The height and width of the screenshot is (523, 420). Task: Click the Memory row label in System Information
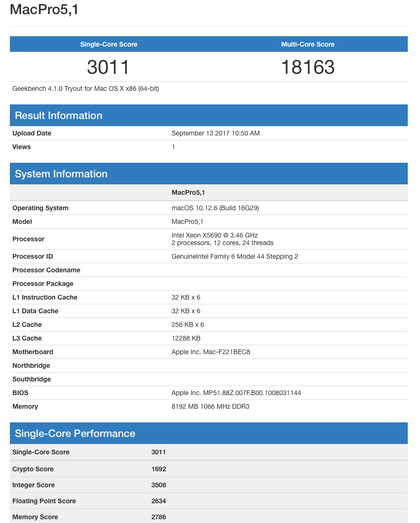coord(25,406)
